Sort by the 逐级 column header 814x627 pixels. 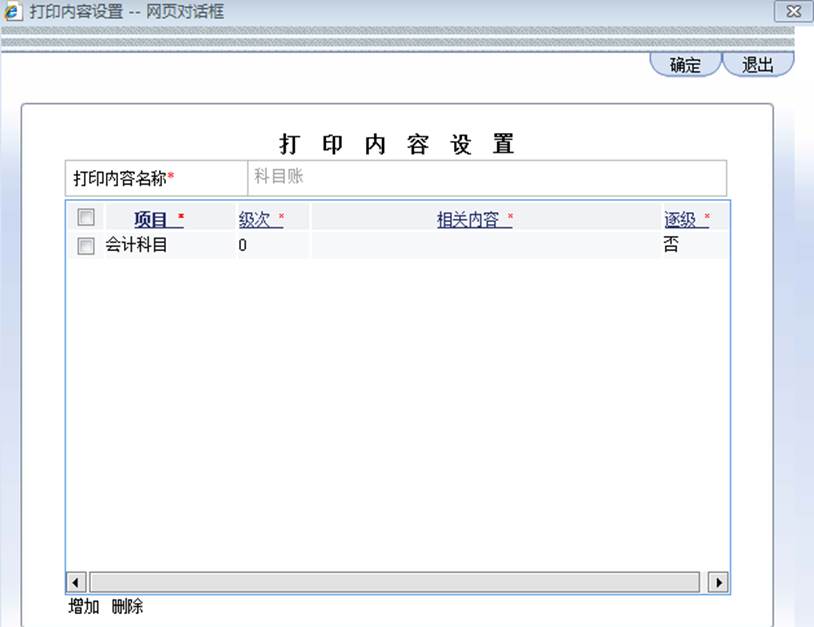tap(686, 219)
